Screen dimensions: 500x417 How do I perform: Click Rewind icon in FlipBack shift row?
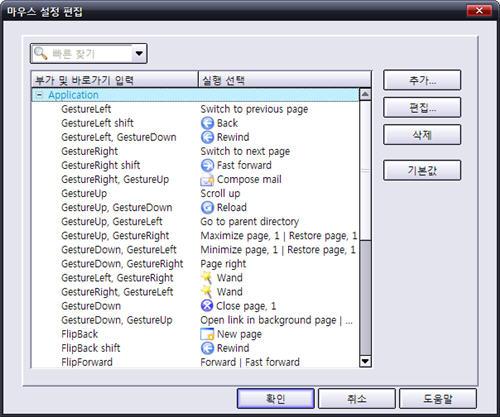pos(207,348)
